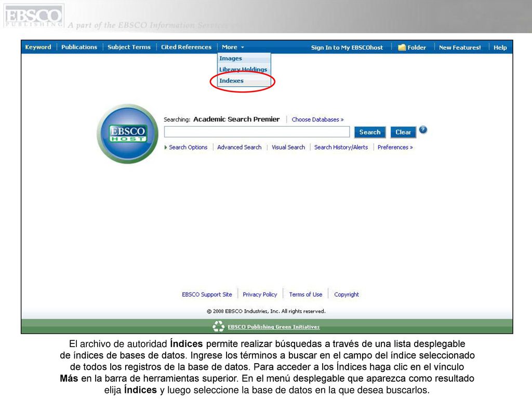Click the 2008 EBSCO Industries copyright notice
This screenshot has height=399, width=532.
[267, 311]
